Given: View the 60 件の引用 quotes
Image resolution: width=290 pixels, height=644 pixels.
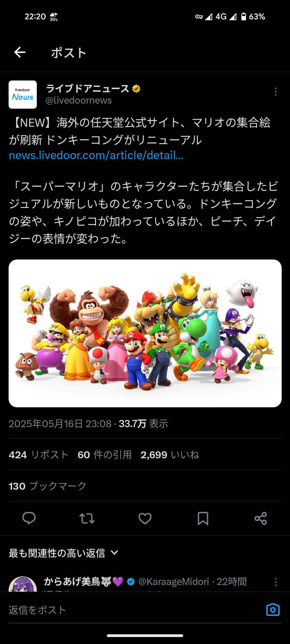Looking at the screenshot, I should point(105,455).
